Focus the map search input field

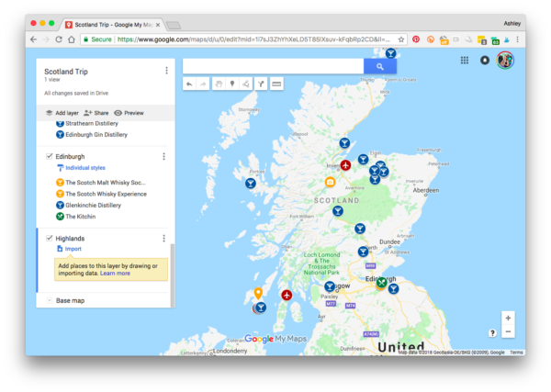click(273, 66)
